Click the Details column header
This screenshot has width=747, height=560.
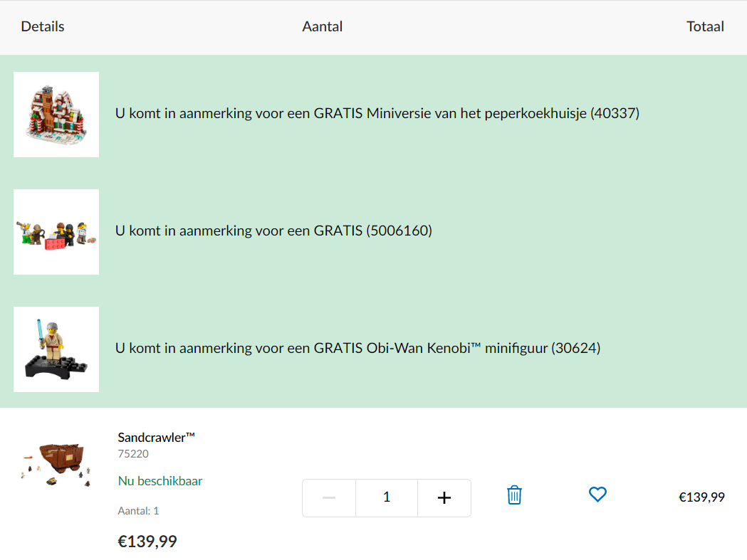pyautogui.click(x=43, y=27)
